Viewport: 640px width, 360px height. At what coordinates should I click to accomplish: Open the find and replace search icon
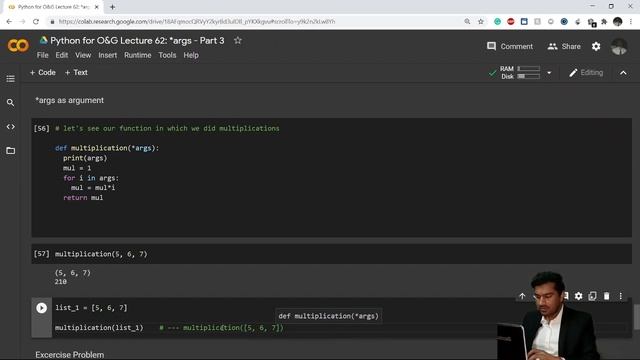(x=11, y=102)
